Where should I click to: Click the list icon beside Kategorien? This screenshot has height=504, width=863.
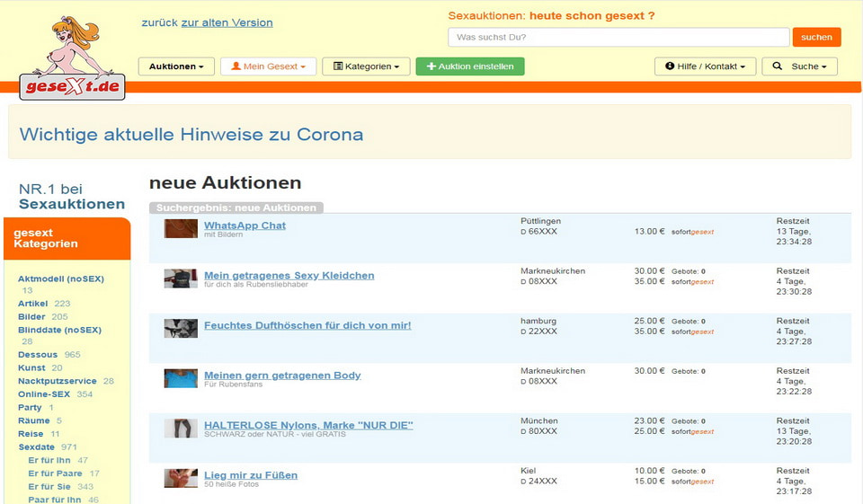(338, 66)
